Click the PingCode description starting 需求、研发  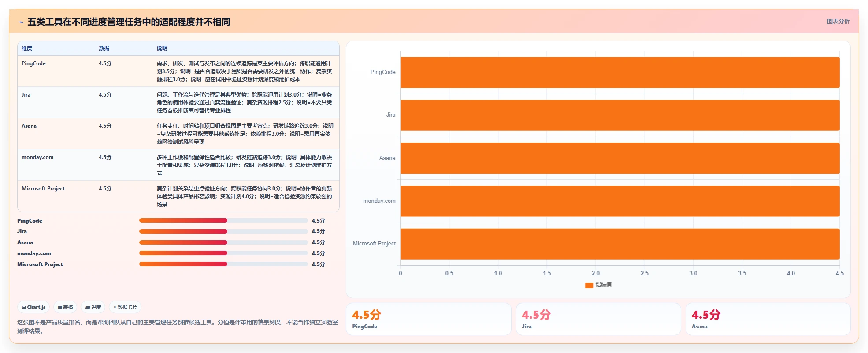[245, 71]
